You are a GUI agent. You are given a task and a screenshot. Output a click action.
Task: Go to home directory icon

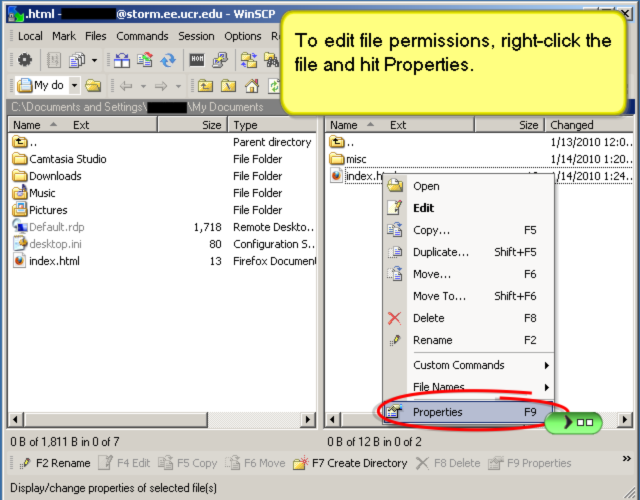[252, 86]
